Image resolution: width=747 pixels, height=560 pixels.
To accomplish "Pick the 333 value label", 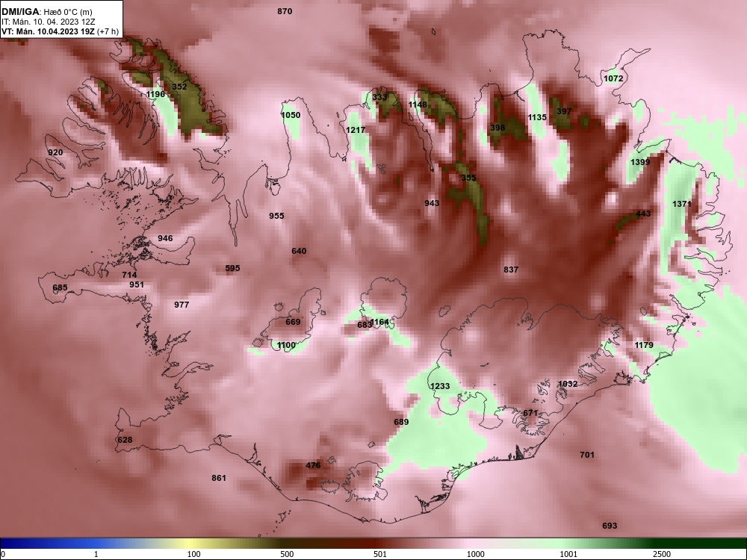I will coord(379,97).
